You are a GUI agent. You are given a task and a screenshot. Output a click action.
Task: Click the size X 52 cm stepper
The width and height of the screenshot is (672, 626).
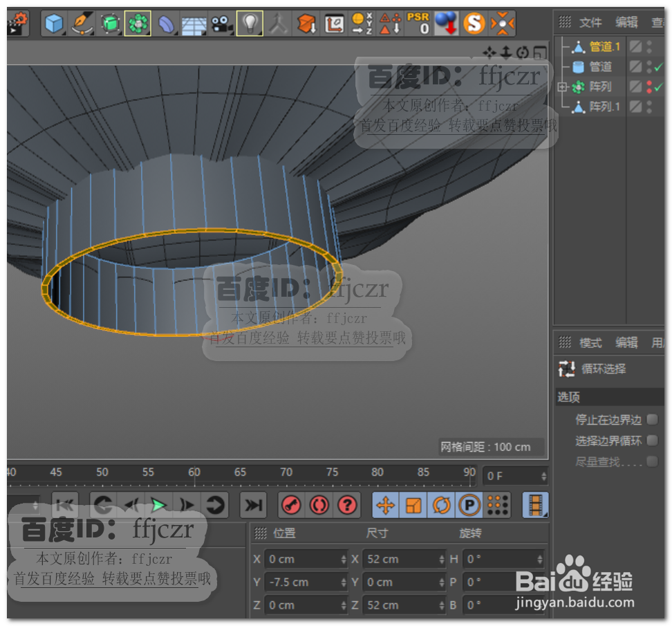442,559
